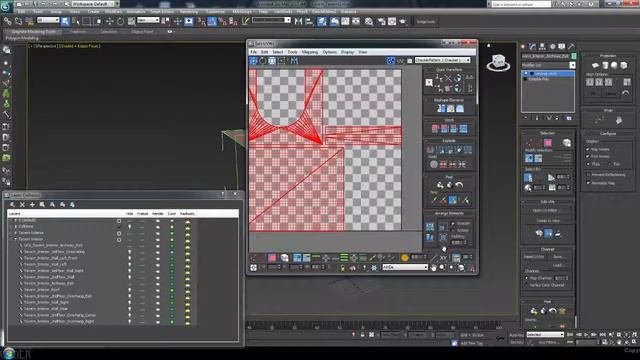Click the Tavern Exterior layer color swatch
The height and width of the screenshot is (360, 640).
coord(172,233)
